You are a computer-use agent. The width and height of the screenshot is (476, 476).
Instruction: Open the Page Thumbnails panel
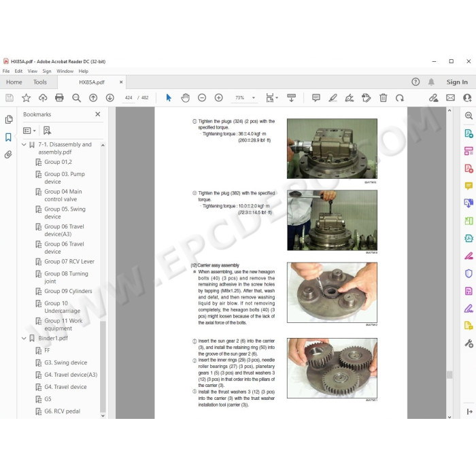point(9,119)
